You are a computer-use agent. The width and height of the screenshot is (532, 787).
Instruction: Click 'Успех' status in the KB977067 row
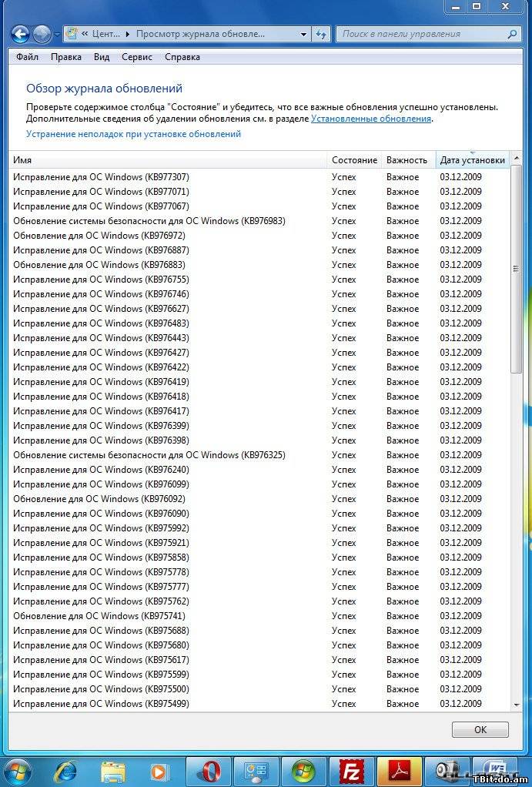coord(344,206)
